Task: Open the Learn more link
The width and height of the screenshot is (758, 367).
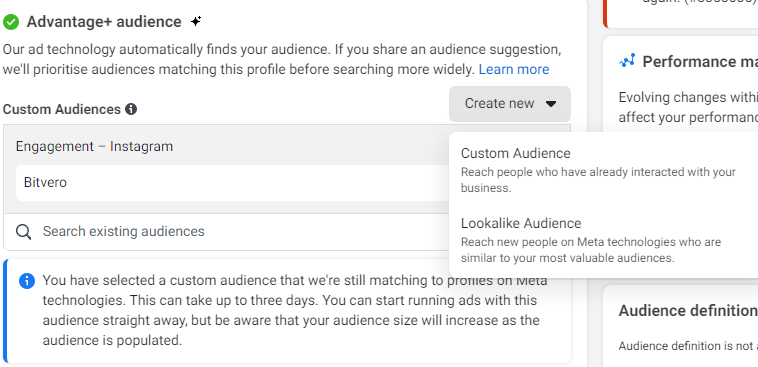Action: click(x=514, y=70)
